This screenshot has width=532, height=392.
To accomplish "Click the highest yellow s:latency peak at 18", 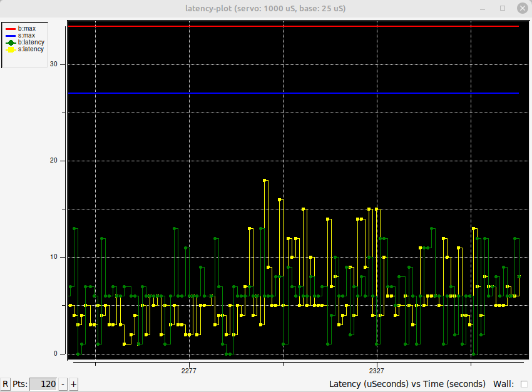I will coord(265,180).
